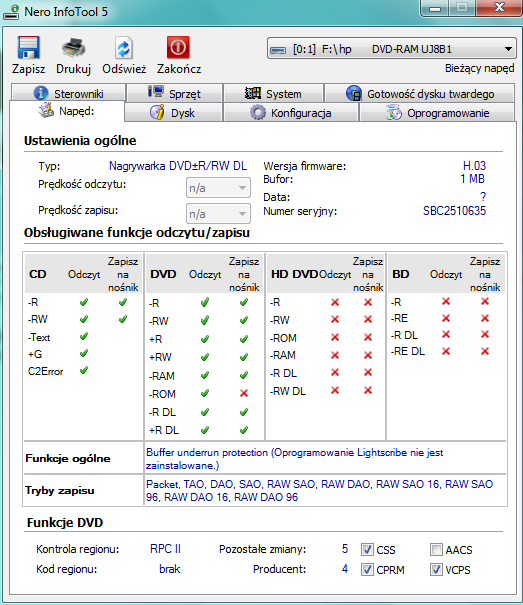Click the Bieżący napęd label

tap(479, 68)
